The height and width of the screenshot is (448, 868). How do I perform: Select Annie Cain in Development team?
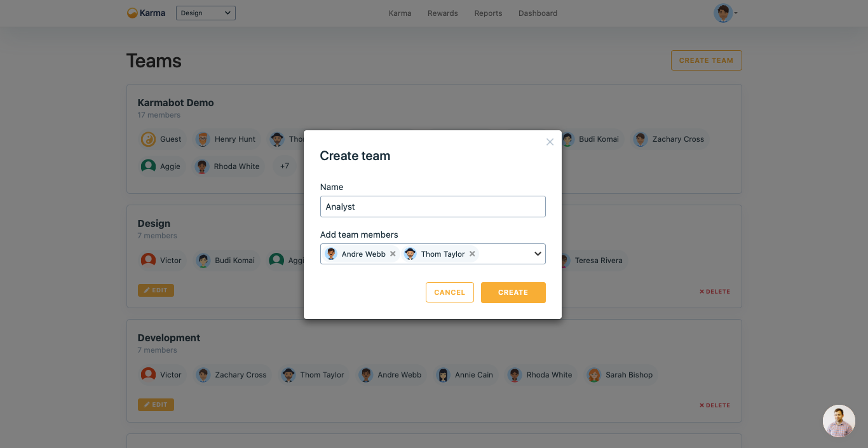coord(466,375)
